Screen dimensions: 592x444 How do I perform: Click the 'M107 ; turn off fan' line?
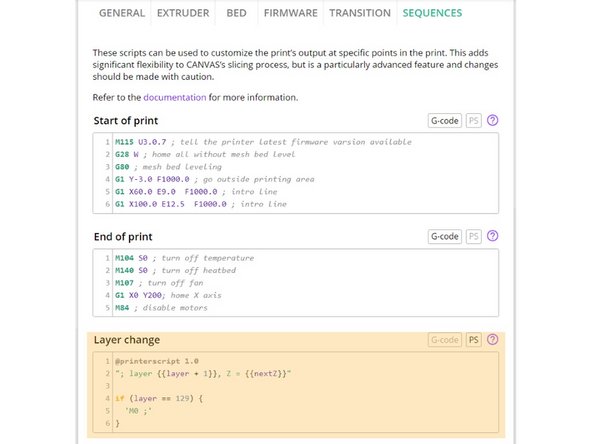[159, 283]
